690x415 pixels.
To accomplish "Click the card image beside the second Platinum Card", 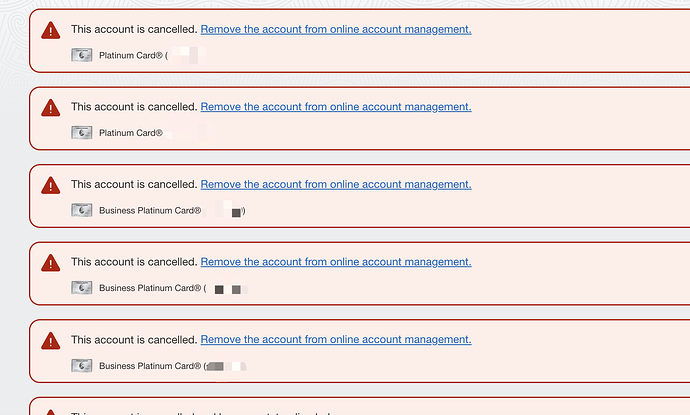I will click(82, 132).
